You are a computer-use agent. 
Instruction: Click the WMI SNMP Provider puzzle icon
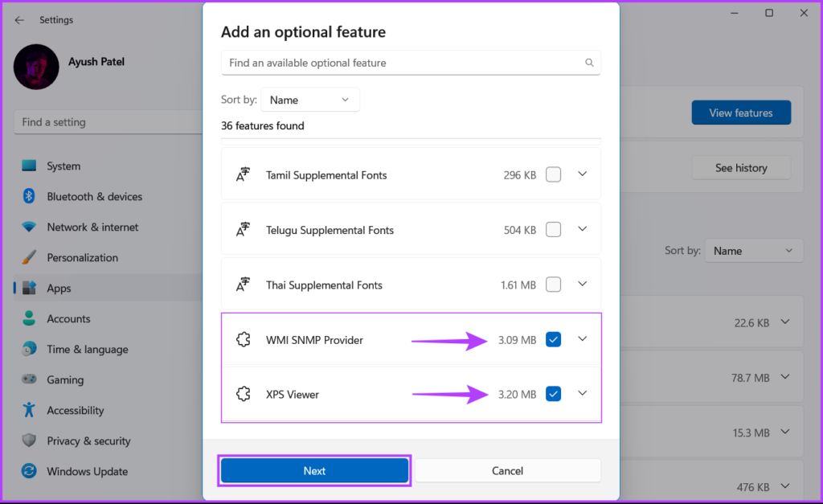point(243,340)
